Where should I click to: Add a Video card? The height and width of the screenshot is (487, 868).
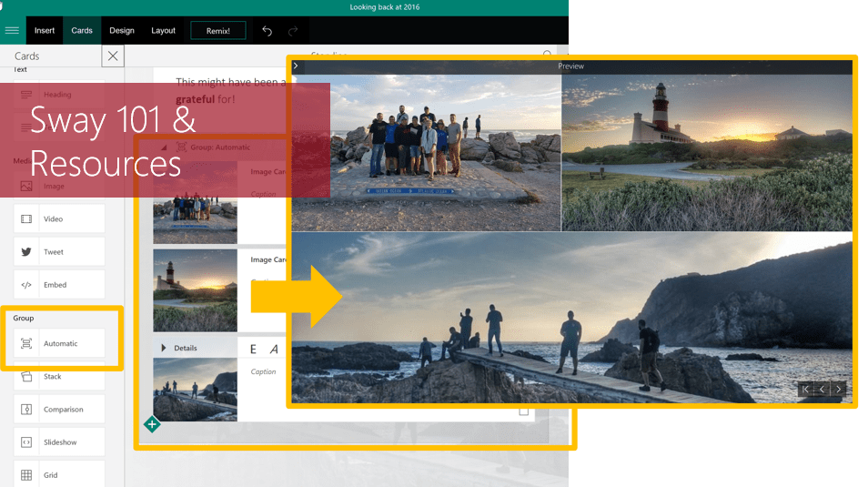[59, 218]
